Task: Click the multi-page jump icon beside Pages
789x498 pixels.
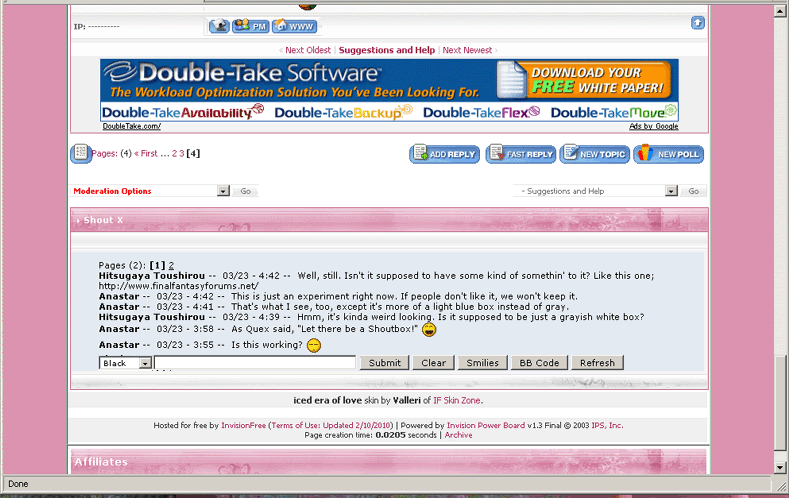Action: click(x=81, y=153)
